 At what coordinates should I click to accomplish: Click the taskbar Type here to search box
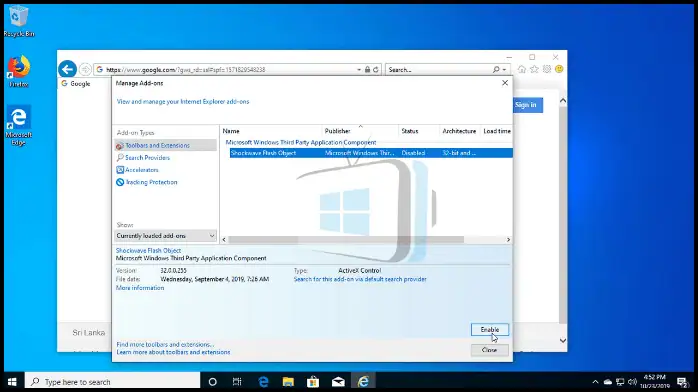(112, 382)
